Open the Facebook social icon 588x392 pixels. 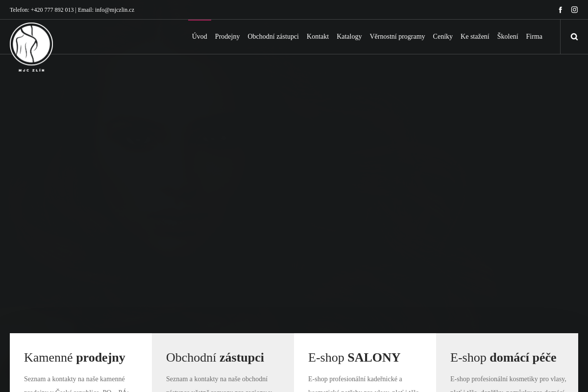(x=560, y=10)
